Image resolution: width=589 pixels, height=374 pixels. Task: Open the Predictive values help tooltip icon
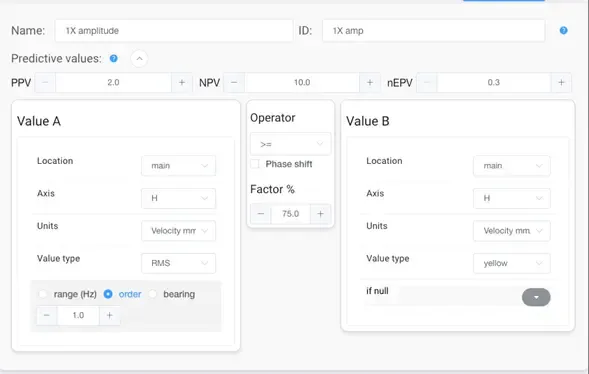[x=113, y=59]
